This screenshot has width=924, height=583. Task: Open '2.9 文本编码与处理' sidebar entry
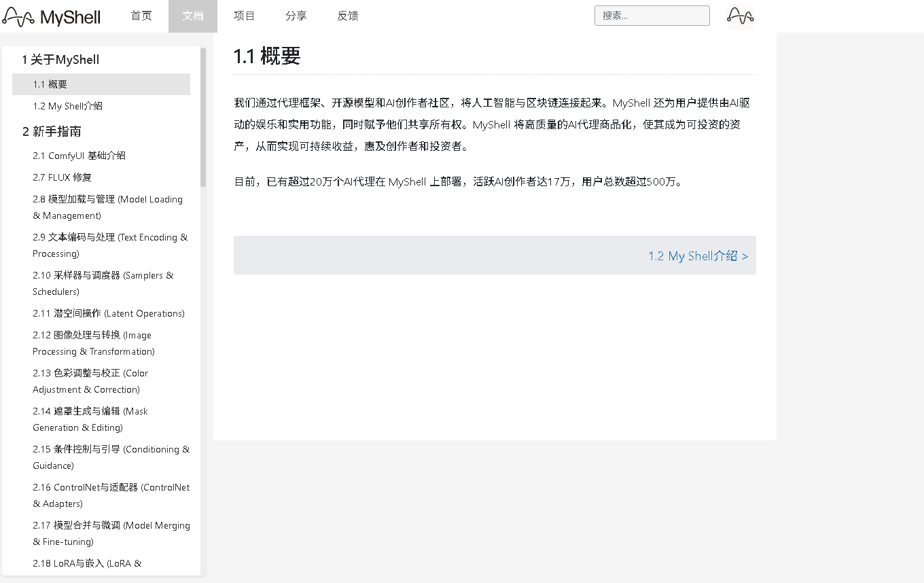click(110, 245)
